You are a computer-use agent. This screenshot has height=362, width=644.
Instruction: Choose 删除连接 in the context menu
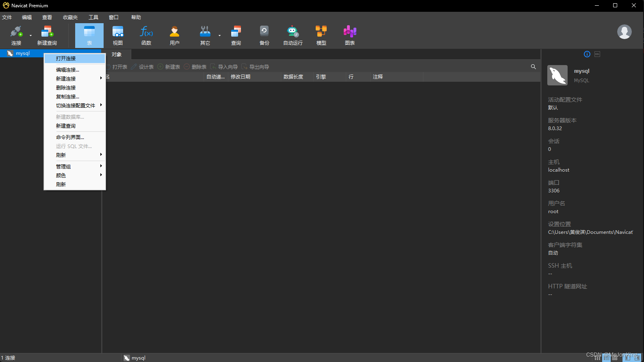click(x=75, y=88)
